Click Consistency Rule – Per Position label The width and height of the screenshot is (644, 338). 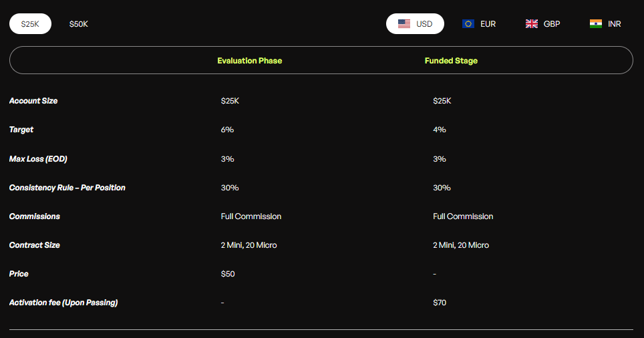(67, 188)
